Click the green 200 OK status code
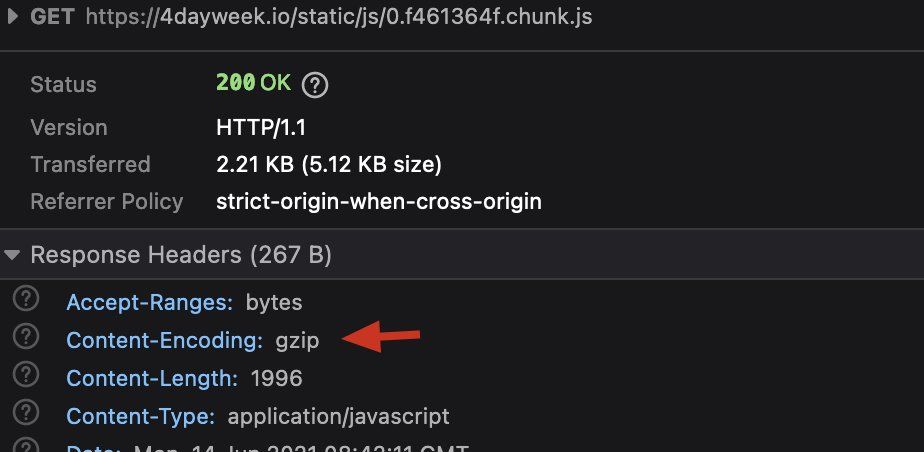 (253, 83)
